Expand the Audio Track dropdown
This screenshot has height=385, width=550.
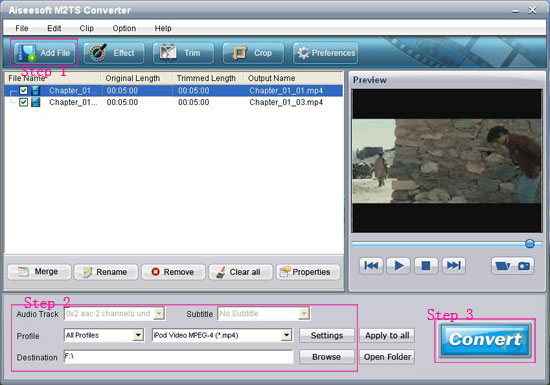[x=159, y=313]
